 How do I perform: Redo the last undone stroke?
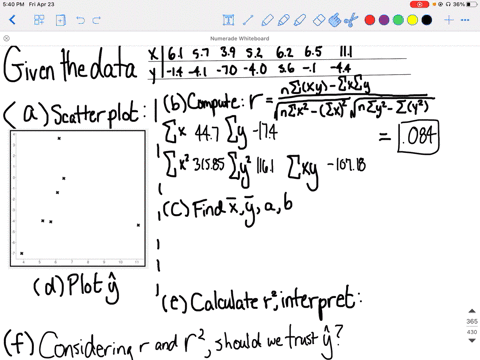tap(96, 20)
